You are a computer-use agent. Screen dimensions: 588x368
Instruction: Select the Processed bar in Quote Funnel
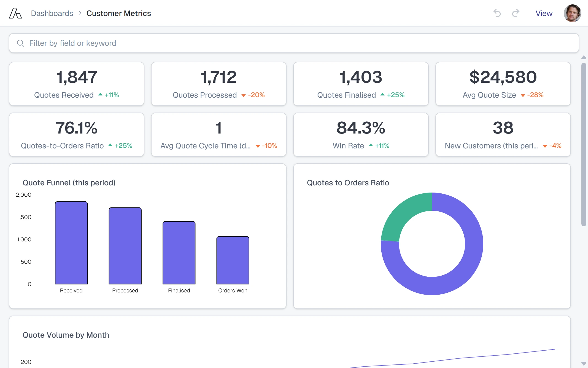pyautogui.click(x=125, y=246)
